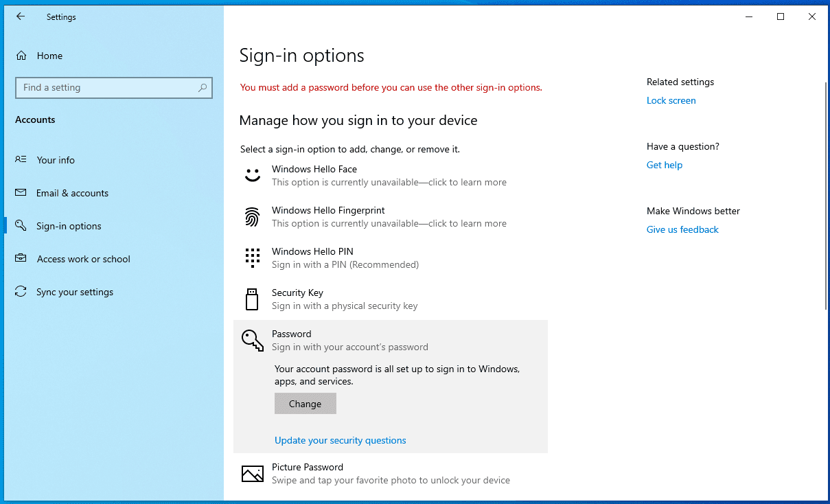
Task: Click the Security Key USB icon
Action: tap(252, 299)
